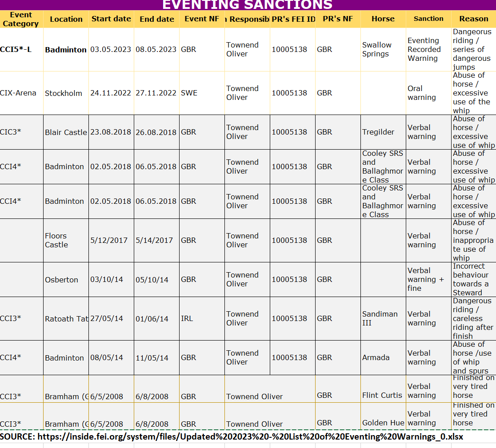
Task: Select the "Reason" column header
Action: tap(473, 19)
